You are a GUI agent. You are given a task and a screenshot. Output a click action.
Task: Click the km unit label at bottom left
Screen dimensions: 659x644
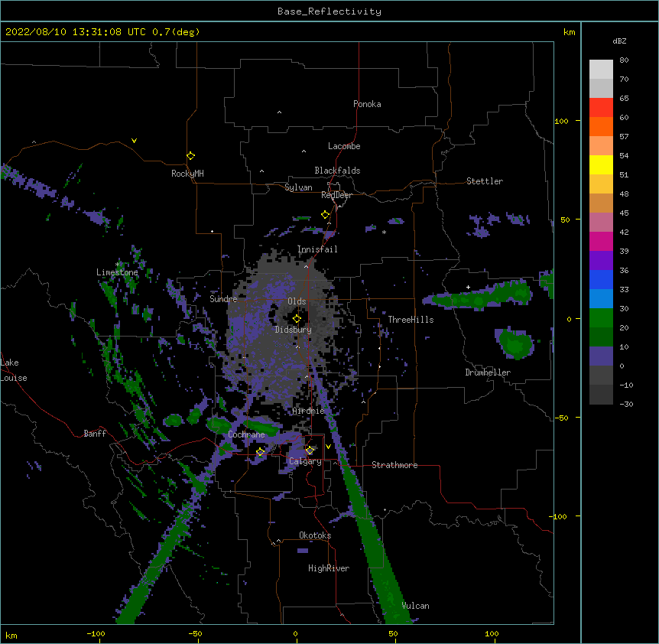[x=11, y=636]
